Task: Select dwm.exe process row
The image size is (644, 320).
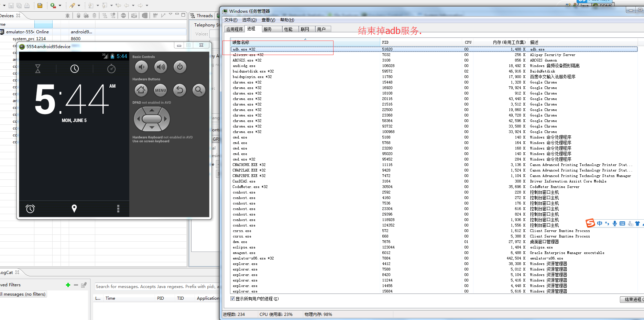Action: pyautogui.click(x=434, y=242)
